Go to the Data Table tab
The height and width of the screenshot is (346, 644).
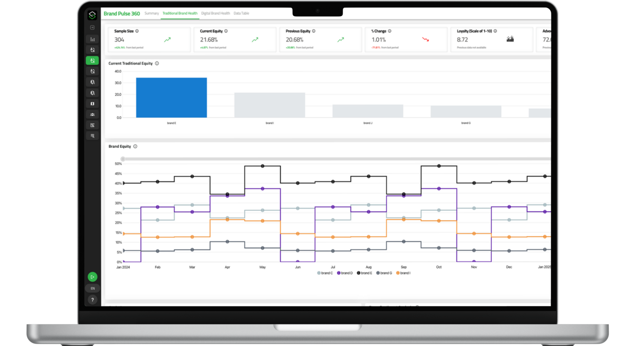[241, 13]
